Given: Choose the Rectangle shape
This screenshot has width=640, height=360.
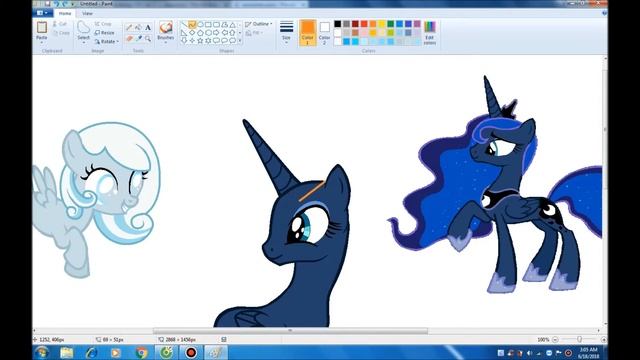Looking at the screenshot, I should (208, 24).
